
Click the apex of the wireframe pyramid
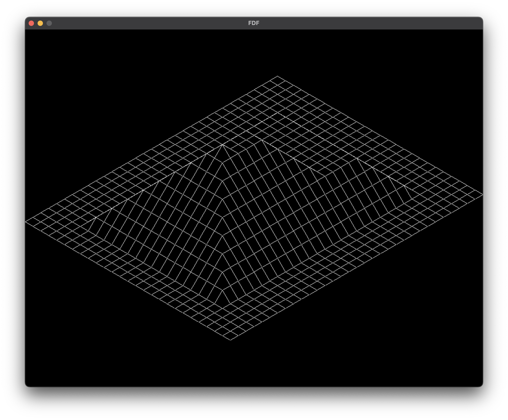coord(222,145)
